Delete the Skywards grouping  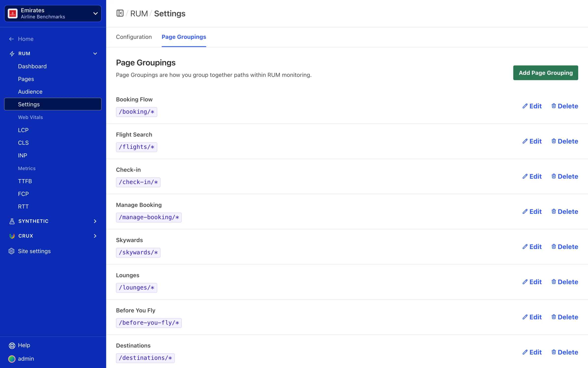(x=565, y=247)
